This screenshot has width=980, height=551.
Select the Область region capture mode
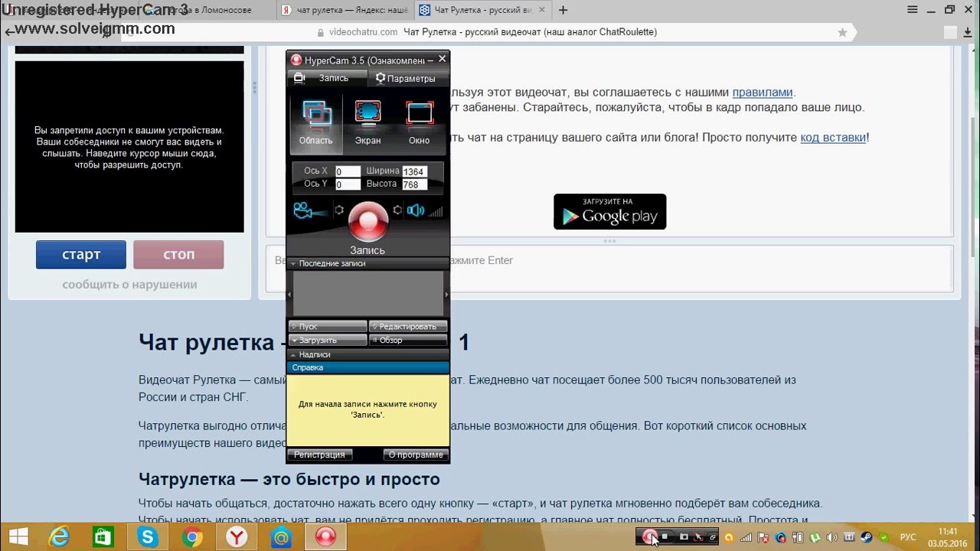[x=316, y=122]
